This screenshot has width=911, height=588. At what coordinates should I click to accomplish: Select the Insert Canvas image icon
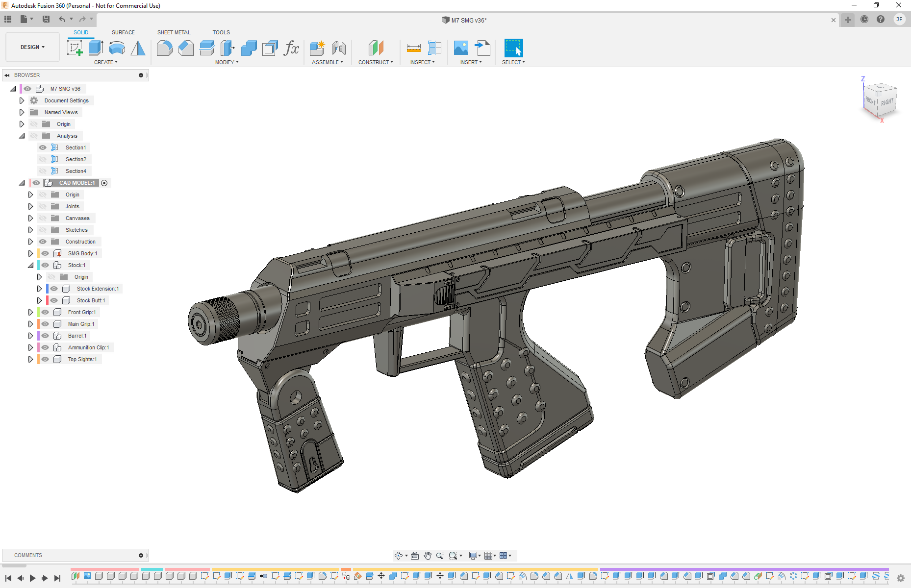coord(461,48)
